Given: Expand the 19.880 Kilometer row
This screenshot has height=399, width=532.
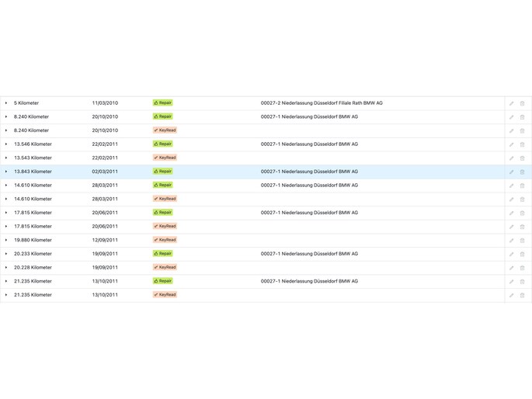Looking at the screenshot, I should click(x=6, y=240).
